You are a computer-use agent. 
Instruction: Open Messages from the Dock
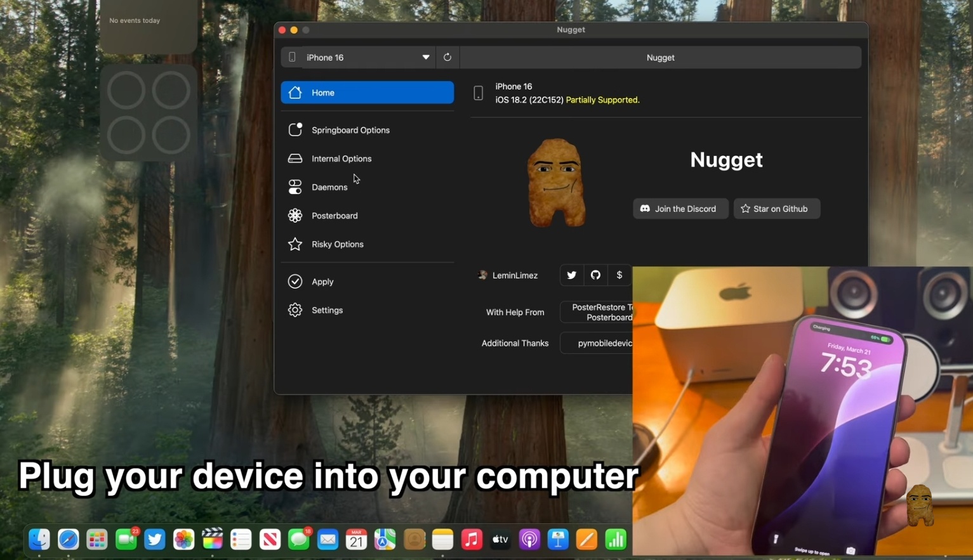pos(299,539)
